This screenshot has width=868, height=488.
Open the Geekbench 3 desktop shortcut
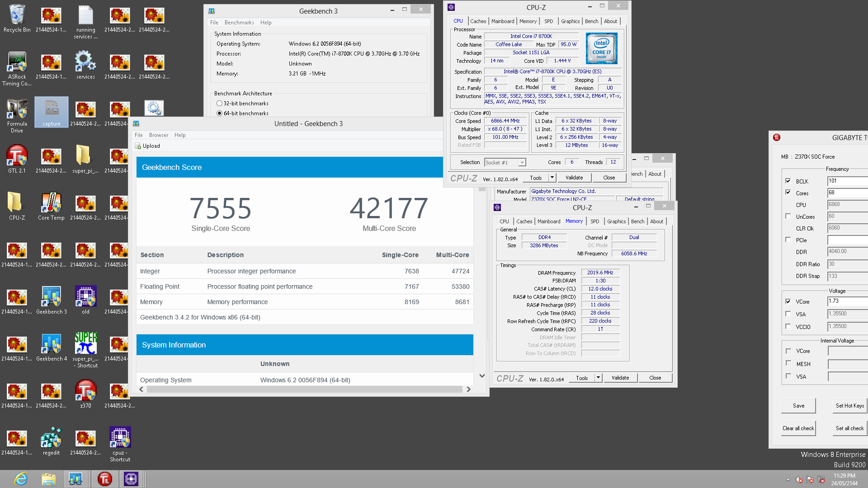coord(51,300)
